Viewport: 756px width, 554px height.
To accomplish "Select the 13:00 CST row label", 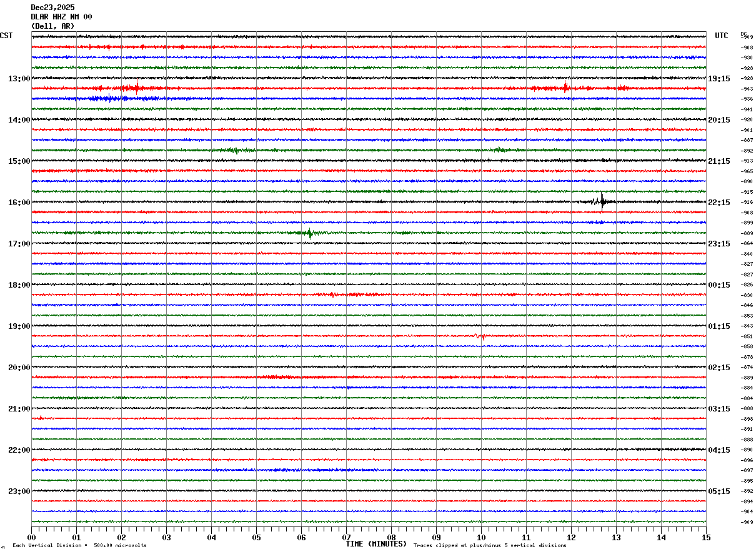I will [19, 78].
